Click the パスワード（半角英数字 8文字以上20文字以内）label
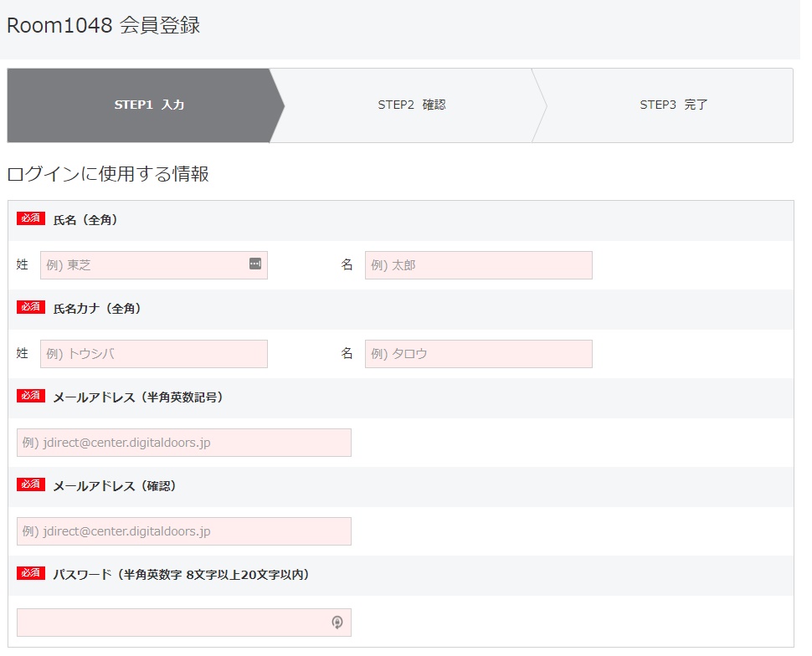This screenshot has width=812, height=656. coord(182,575)
